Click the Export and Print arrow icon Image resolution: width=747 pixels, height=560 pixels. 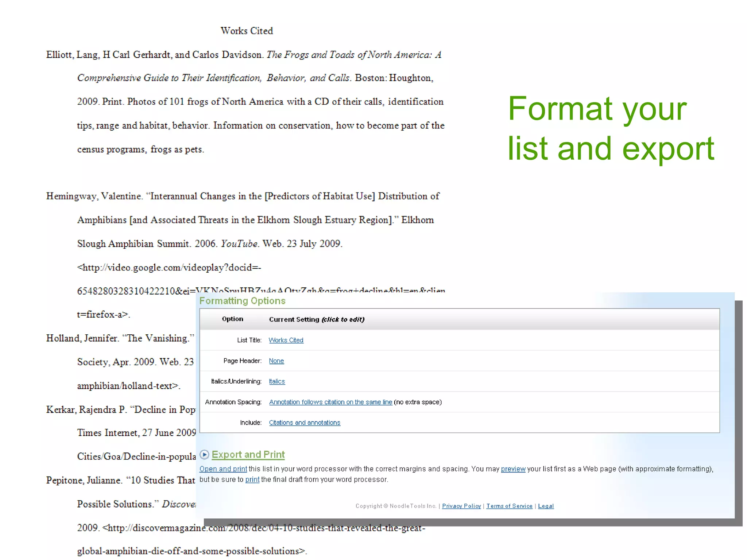pyautogui.click(x=204, y=454)
